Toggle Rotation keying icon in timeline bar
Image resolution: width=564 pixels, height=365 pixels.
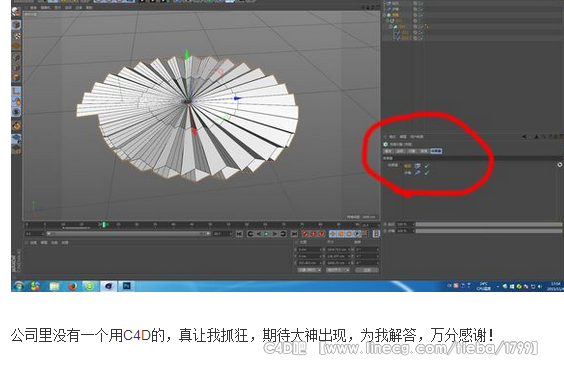349,234
